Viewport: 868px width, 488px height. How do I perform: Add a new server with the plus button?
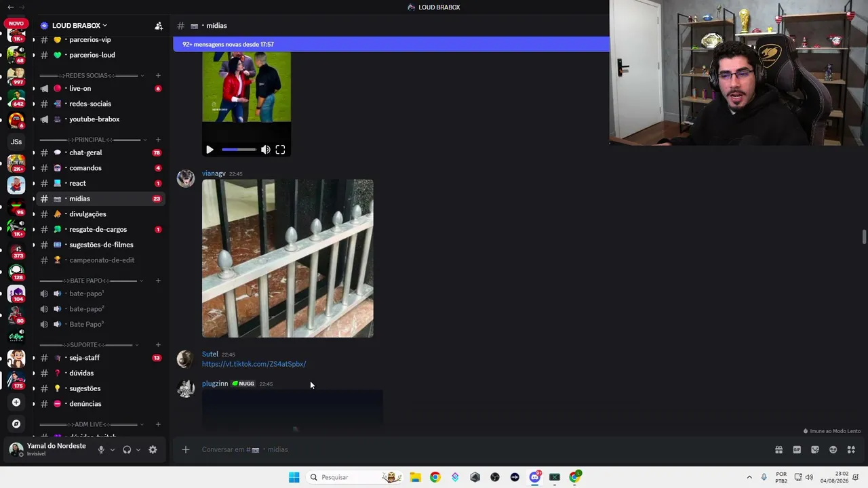(x=16, y=402)
